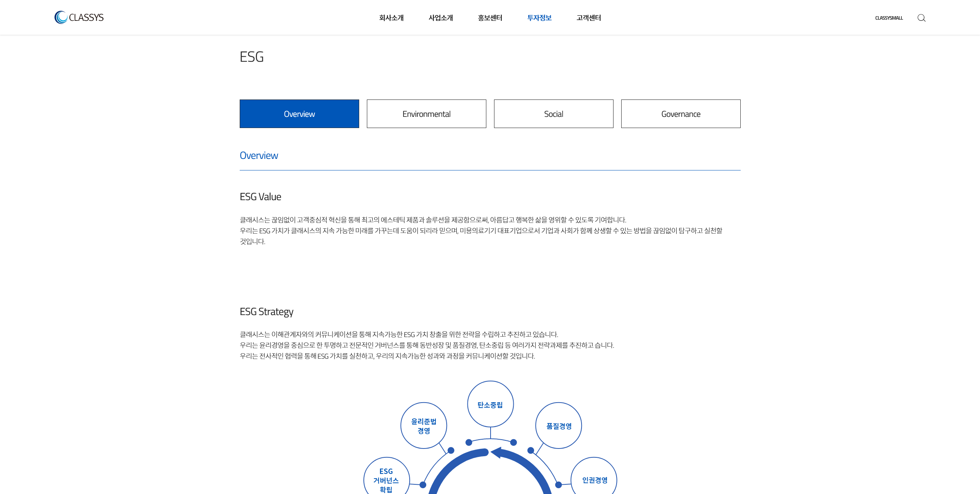Switch to the Governance tab
Viewport: 980px width, 494px height.
coord(681,114)
